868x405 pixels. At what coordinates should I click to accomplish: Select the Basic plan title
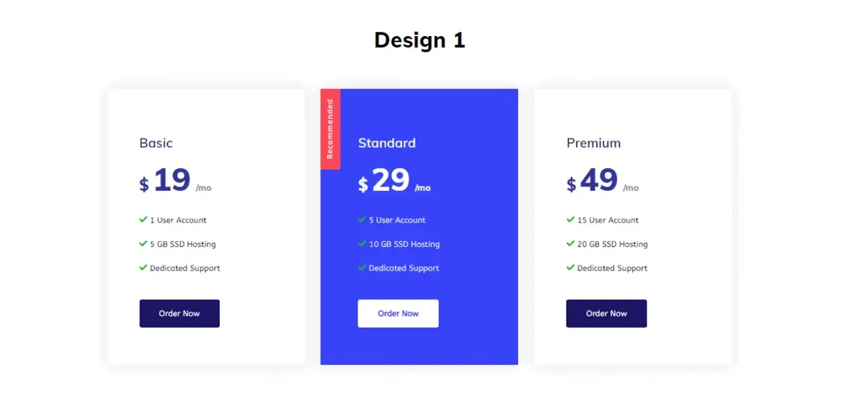(x=156, y=143)
